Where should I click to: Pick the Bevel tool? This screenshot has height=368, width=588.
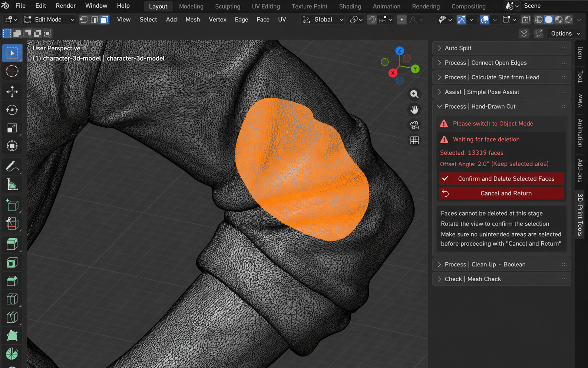[12, 281]
